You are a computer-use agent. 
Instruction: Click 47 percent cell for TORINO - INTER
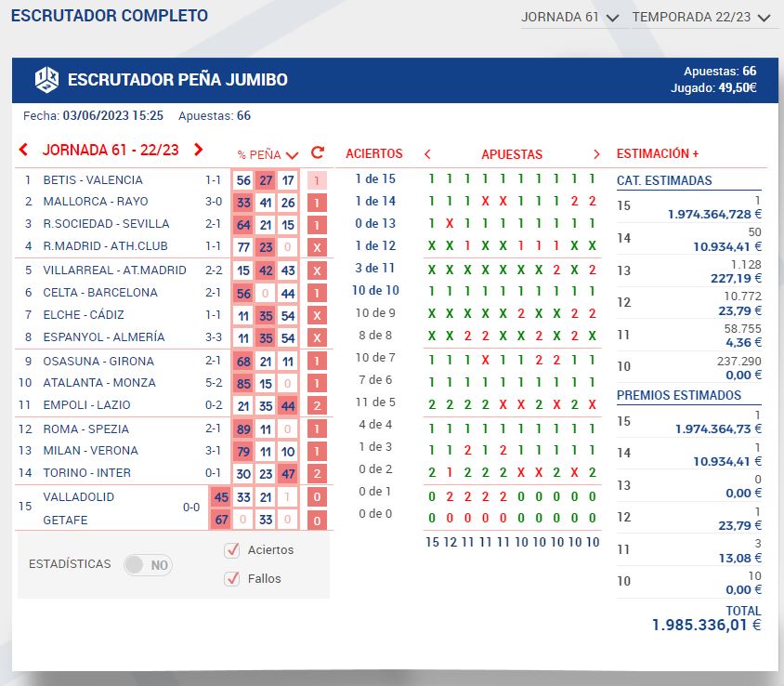288,474
